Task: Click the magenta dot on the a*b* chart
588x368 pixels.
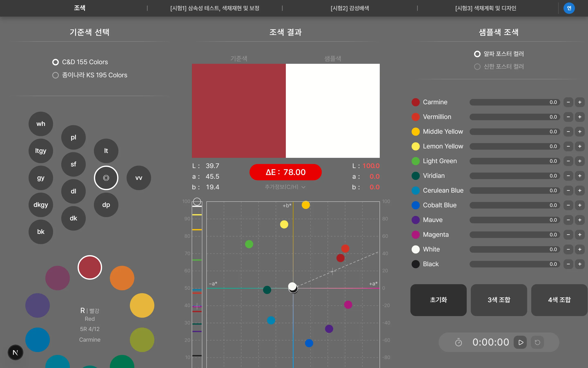Action: tap(348, 305)
